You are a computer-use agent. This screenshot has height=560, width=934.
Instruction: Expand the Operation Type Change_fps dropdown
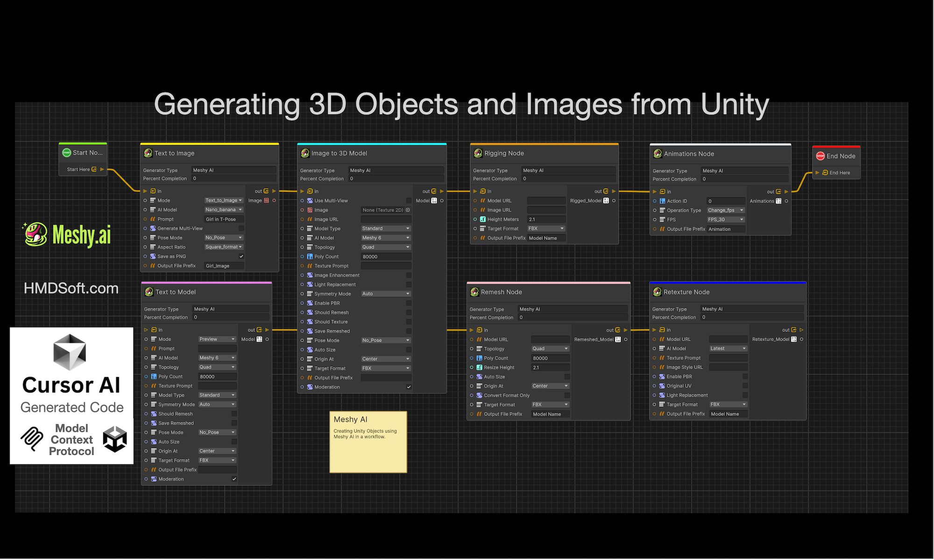pos(726,210)
